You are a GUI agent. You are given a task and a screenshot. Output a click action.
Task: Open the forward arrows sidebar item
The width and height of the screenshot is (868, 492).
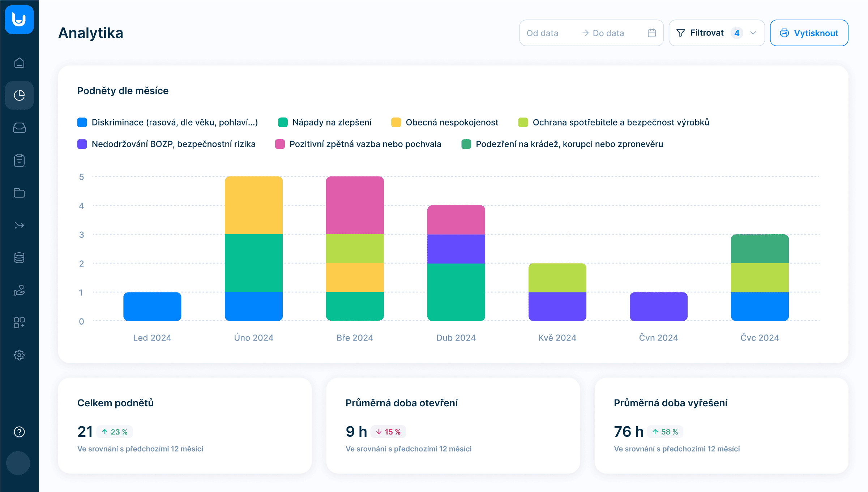19,225
